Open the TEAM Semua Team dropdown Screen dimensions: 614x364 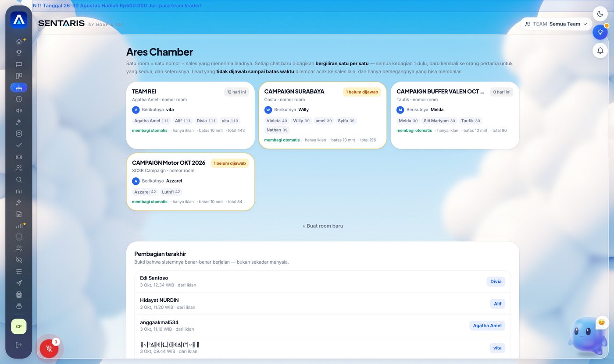556,24
